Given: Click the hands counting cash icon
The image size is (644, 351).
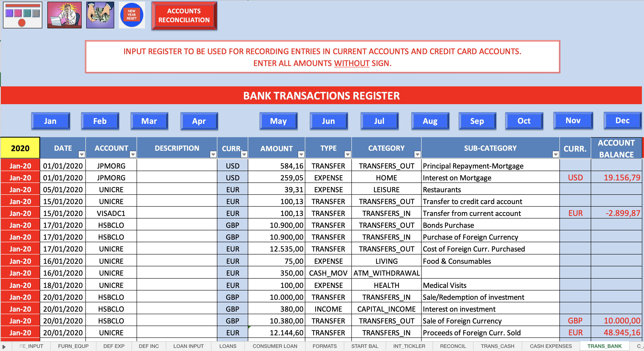Looking at the screenshot, I should coord(100,15).
